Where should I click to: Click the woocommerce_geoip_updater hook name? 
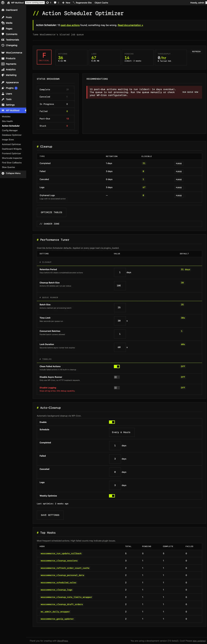click(57, 619)
